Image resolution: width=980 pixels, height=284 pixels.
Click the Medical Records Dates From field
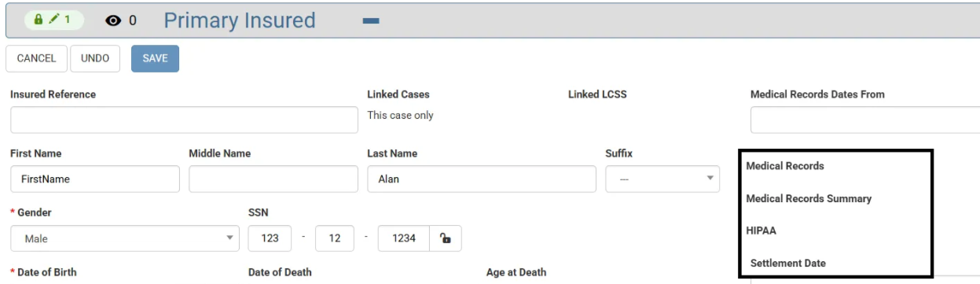tap(865, 120)
